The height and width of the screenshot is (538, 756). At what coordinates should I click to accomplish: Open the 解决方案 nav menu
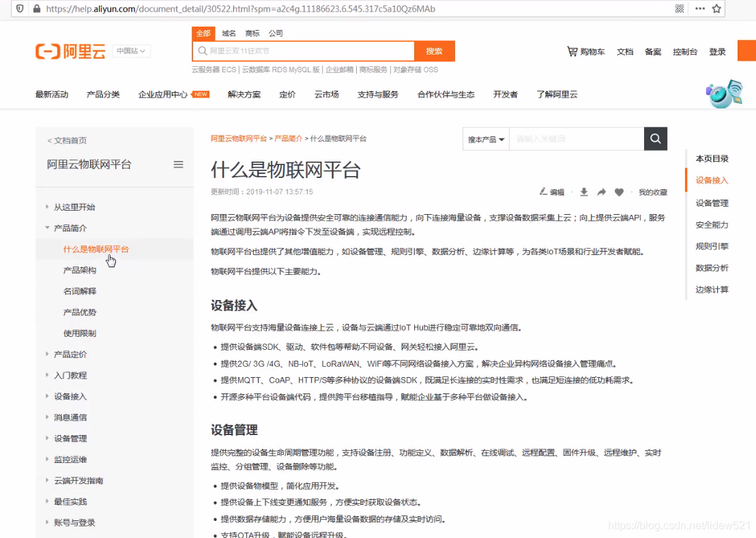coord(244,94)
